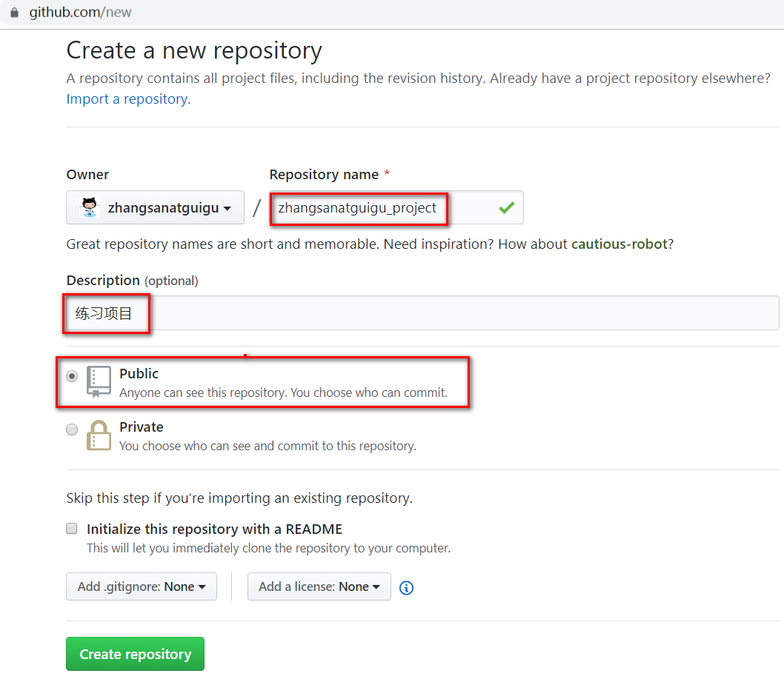Click the lock icon in address bar

click(x=13, y=13)
